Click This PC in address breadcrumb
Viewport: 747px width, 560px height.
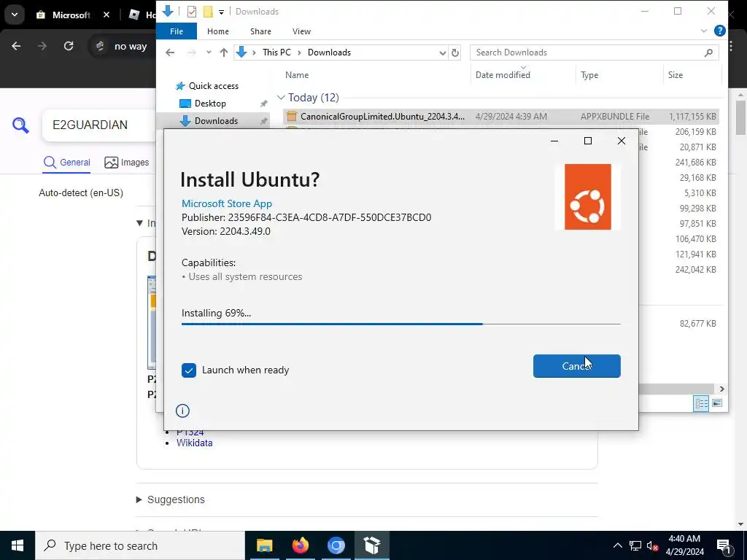click(276, 52)
